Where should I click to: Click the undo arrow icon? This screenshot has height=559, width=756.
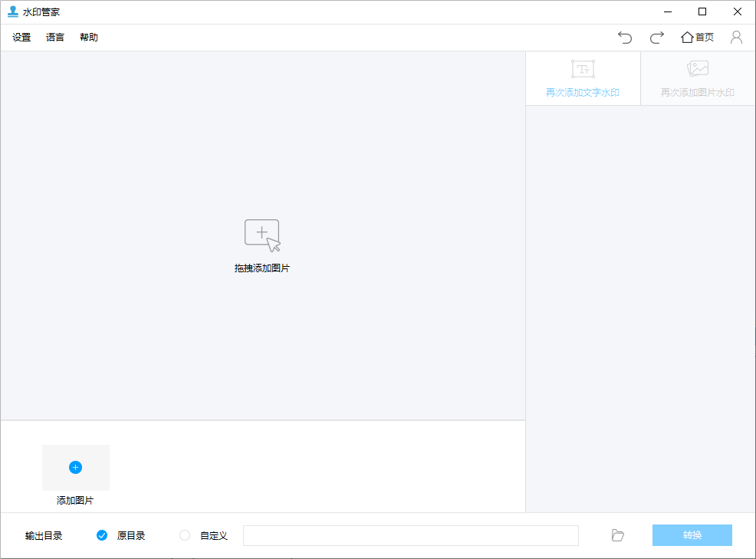624,37
